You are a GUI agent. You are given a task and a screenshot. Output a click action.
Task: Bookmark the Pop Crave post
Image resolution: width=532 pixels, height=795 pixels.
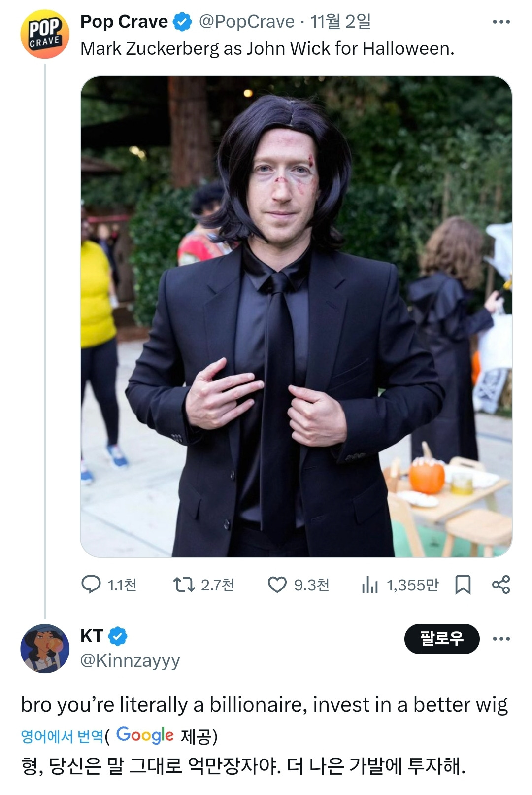[x=463, y=585]
